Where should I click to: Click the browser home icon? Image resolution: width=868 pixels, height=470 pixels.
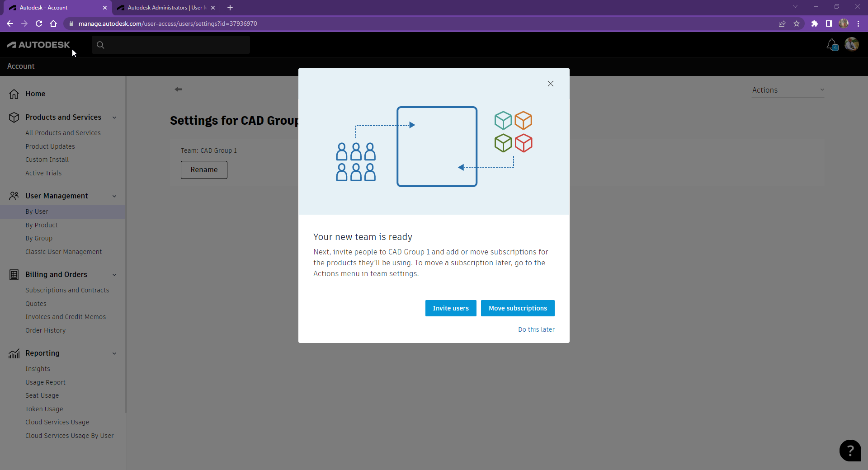[x=53, y=23]
